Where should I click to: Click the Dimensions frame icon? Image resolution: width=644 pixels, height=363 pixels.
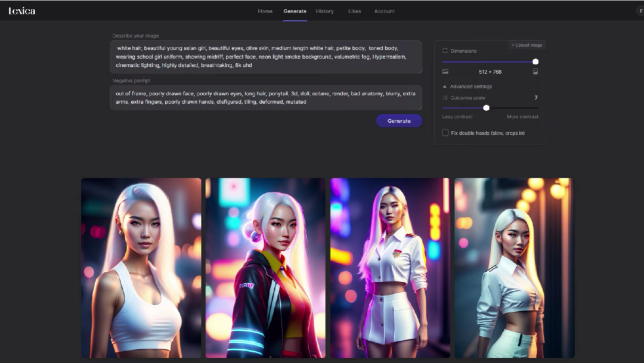coord(445,51)
